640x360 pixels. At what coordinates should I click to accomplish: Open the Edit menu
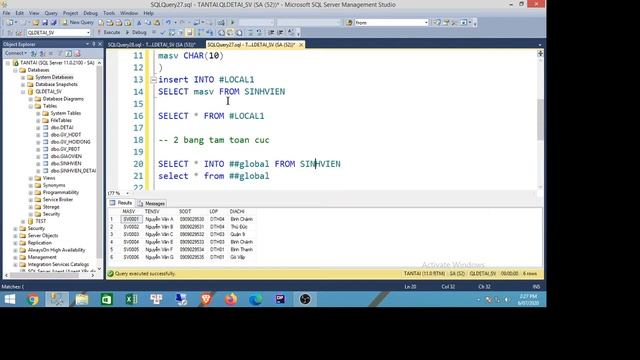[x=19, y=13]
